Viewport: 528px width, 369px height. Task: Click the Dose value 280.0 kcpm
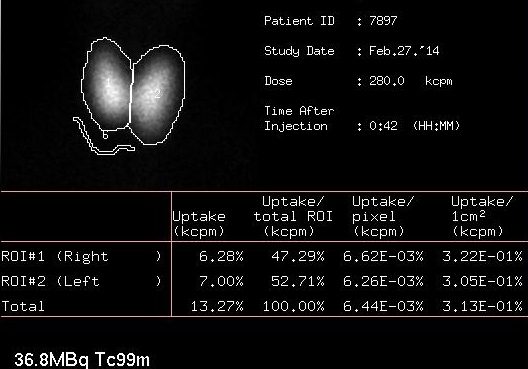coord(410,81)
